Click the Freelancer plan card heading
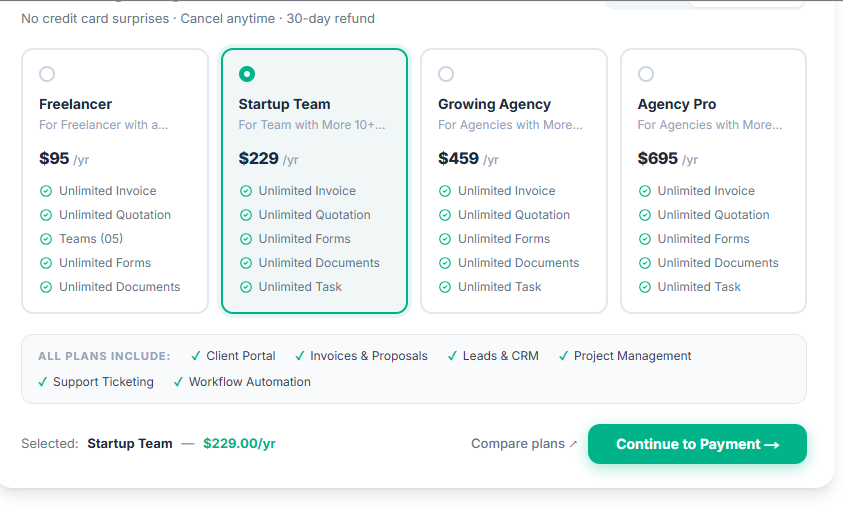Screen dimensions: 843x509 [75, 104]
